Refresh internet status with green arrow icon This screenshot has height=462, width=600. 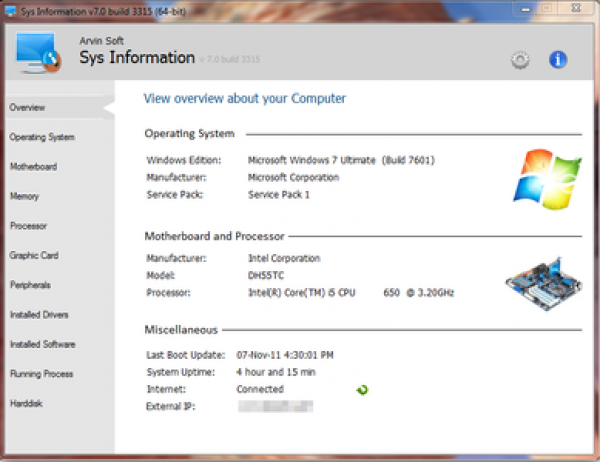point(362,390)
